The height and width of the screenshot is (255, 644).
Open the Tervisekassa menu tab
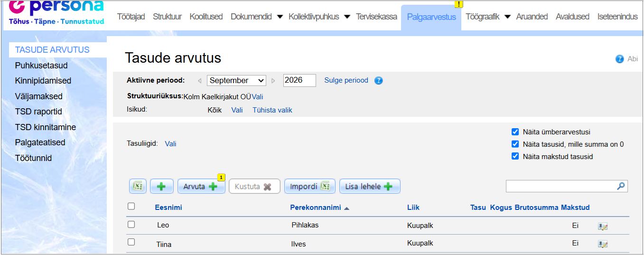(376, 17)
